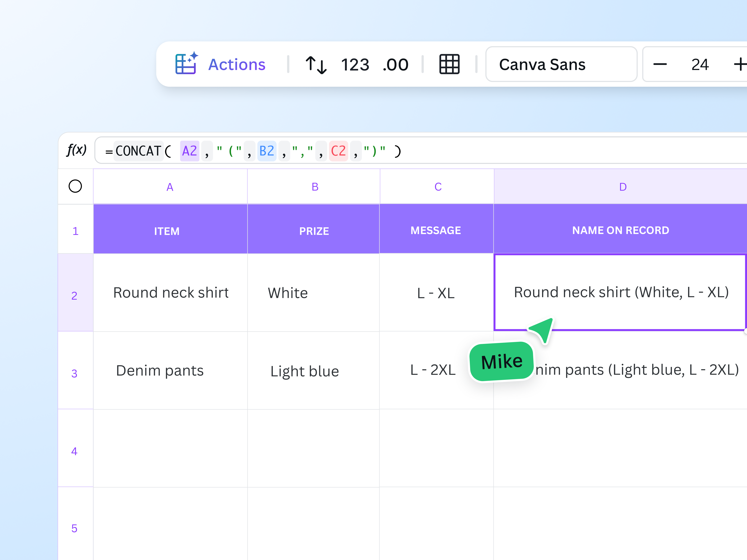Open the table grid borders icon
This screenshot has height=560, width=747.
(x=449, y=64)
